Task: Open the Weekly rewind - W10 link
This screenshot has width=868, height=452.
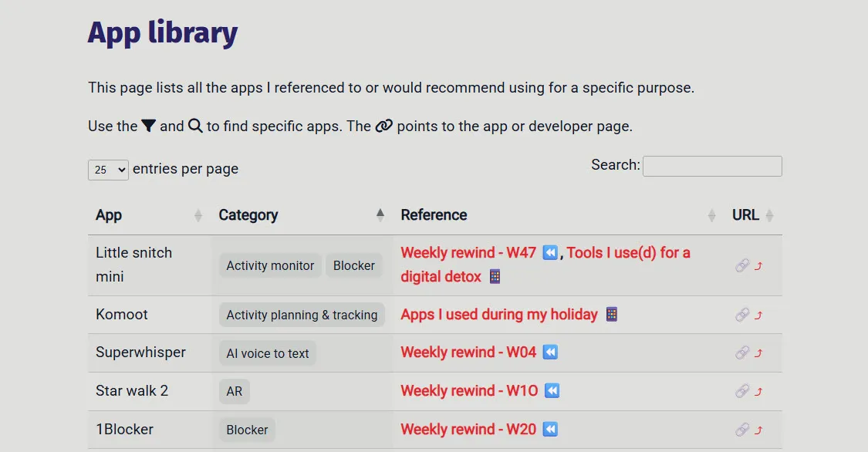Action: click(x=469, y=391)
